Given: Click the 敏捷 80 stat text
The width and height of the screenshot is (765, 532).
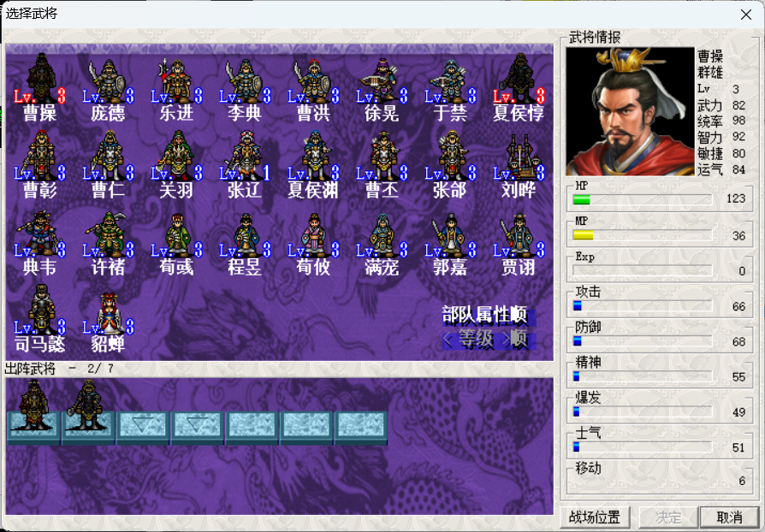Looking at the screenshot, I should pos(721,153).
